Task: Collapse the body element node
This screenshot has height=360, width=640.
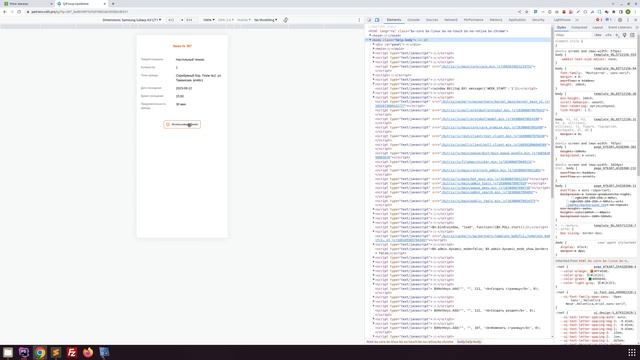Action: pos(370,40)
